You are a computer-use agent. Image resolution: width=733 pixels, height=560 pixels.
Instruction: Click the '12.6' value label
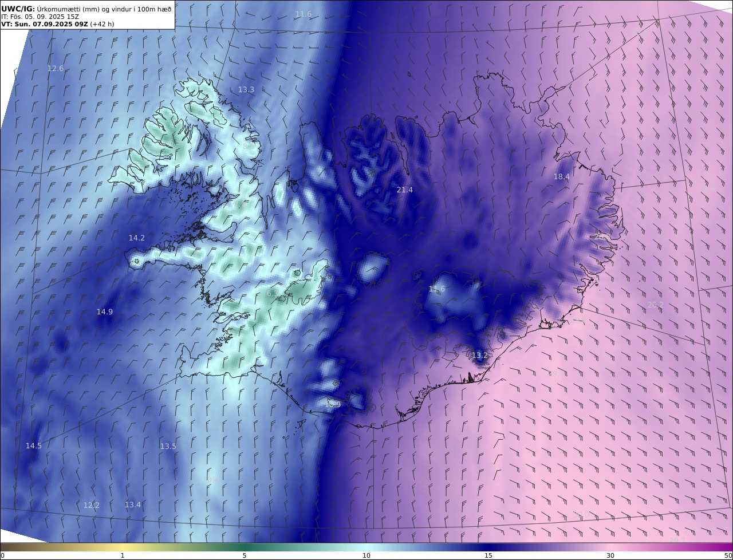(x=56, y=69)
